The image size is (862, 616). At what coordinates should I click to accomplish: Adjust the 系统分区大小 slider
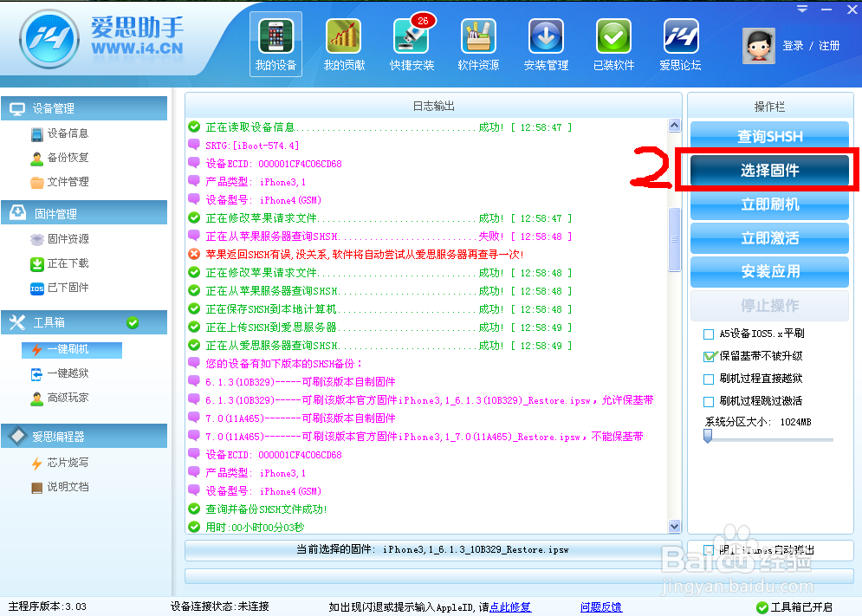click(x=707, y=438)
